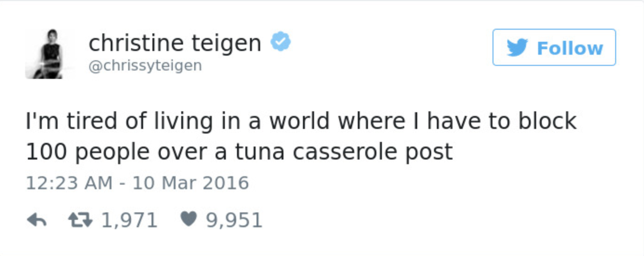Like the tweet with the heart icon

pyautogui.click(x=188, y=219)
